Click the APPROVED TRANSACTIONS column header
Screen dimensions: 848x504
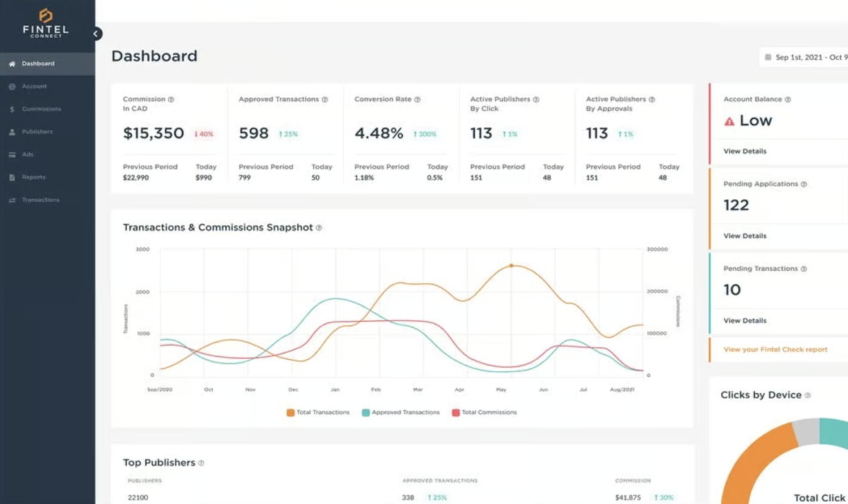pyautogui.click(x=440, y=481)
